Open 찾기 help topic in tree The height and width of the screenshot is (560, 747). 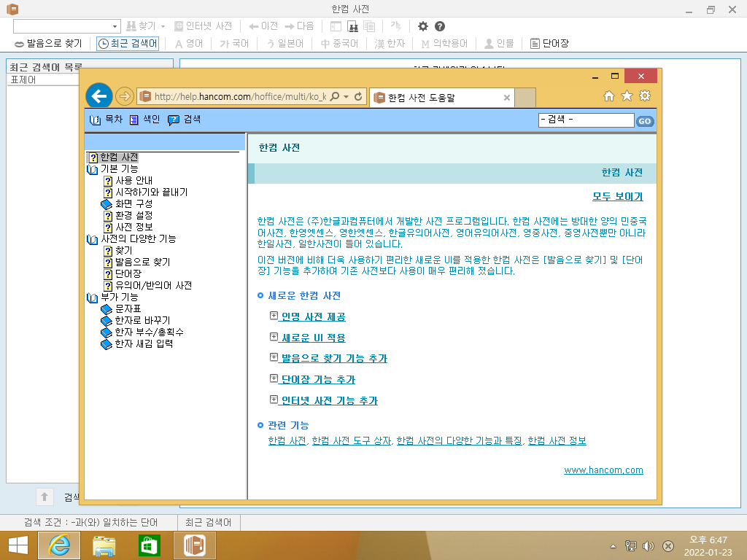pyautogui.click(x=124, y=251)
